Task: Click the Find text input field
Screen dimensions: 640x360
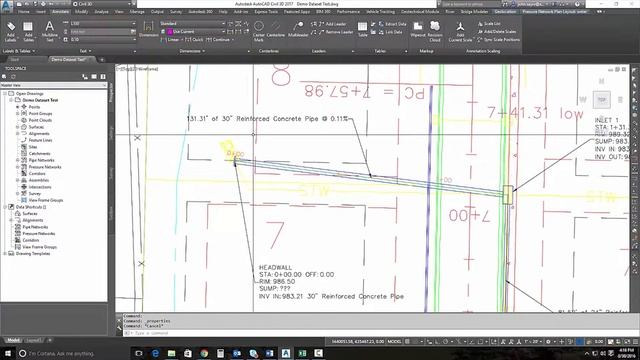Action: click(100, 31)
